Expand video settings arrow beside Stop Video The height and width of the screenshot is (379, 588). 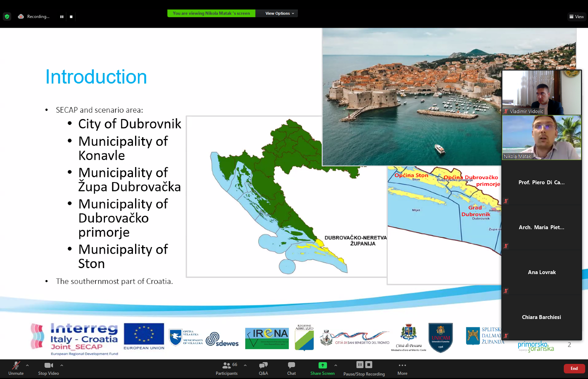tap(62, 365)
